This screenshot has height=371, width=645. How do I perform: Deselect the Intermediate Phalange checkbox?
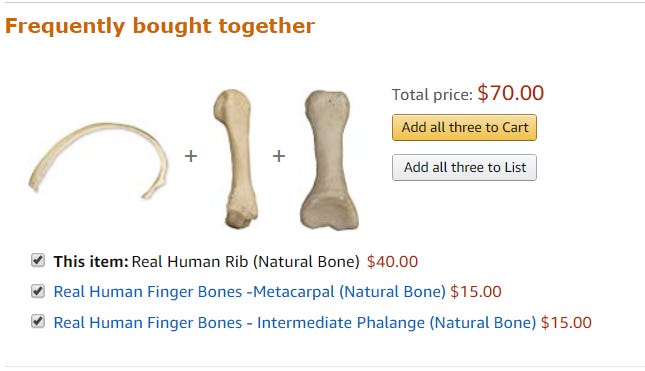pyautogui.click(x=38, y=321)
